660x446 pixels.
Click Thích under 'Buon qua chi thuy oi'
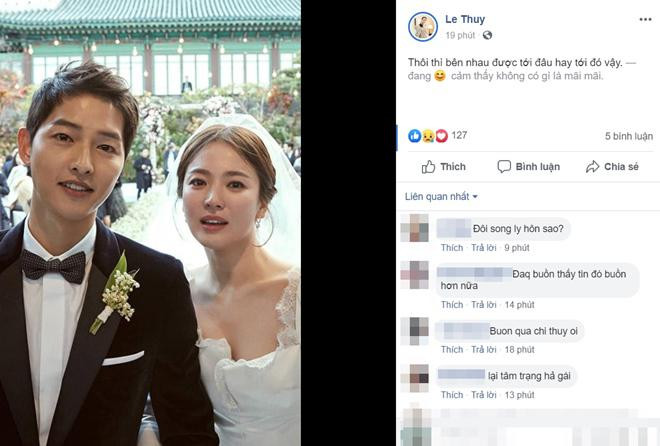point(452,350)
